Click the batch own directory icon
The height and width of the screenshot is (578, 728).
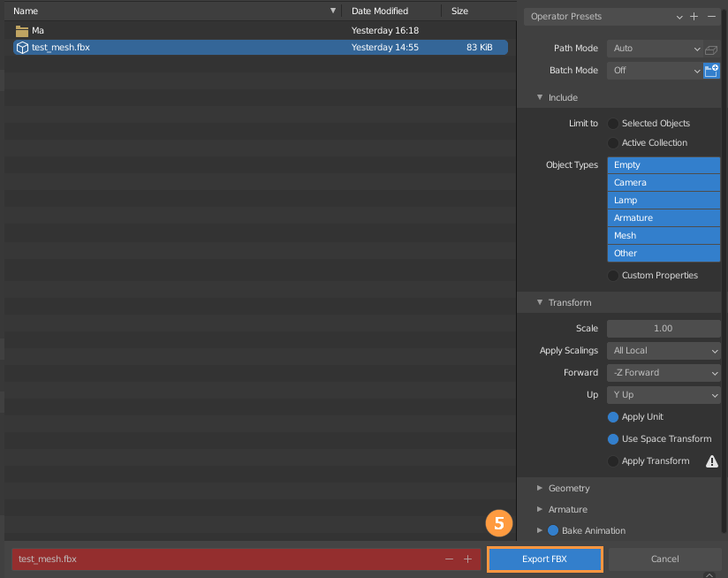pyautogui.click(x=712, y=71)
